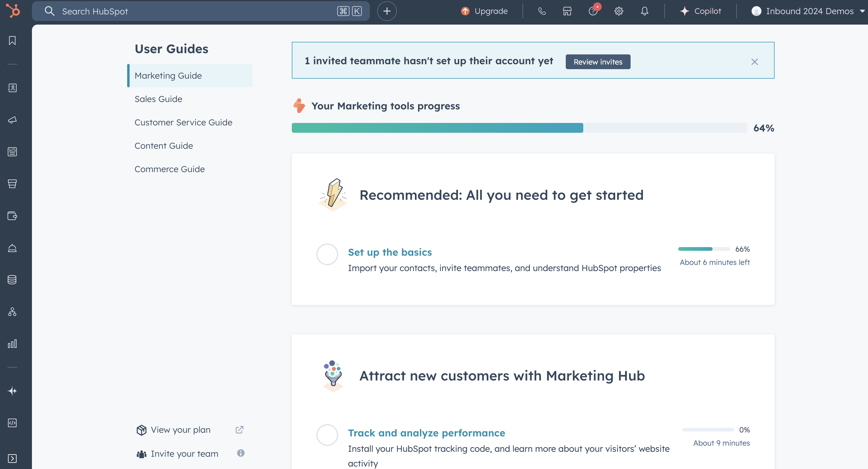868x469 pixels.
Task: Open the Bookmarks icon in sidebar
Action: pos(12,41)
